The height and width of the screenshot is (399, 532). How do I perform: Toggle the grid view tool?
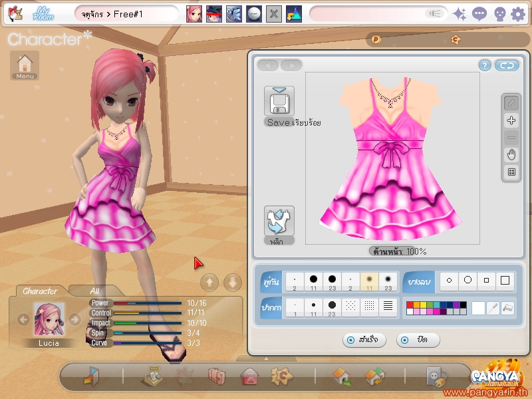pos(511,172)
